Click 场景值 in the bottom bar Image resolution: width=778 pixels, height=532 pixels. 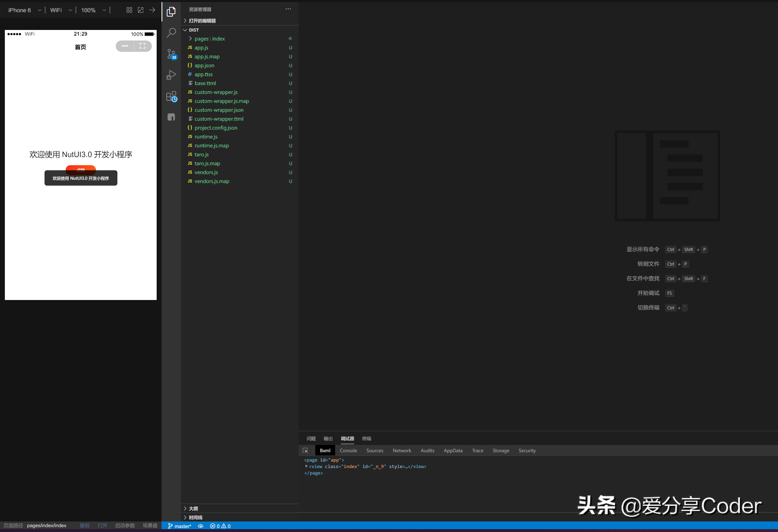tap(150, 526)
